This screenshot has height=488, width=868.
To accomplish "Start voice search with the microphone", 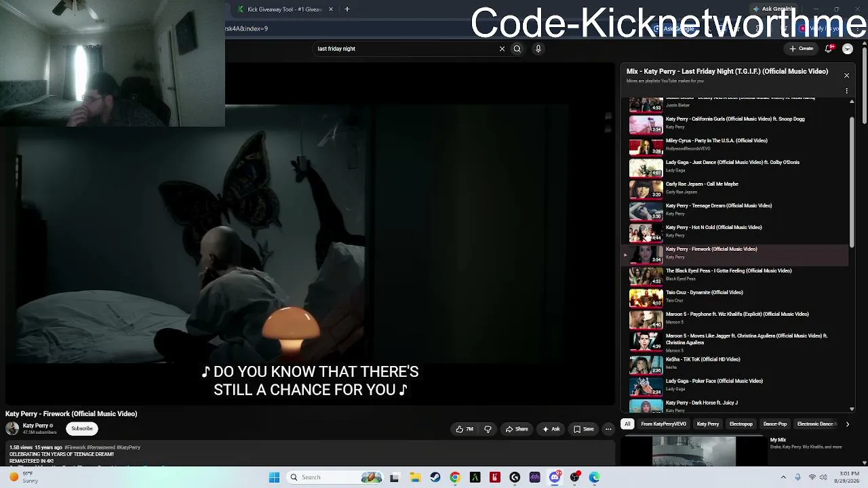I will point(538,49).
